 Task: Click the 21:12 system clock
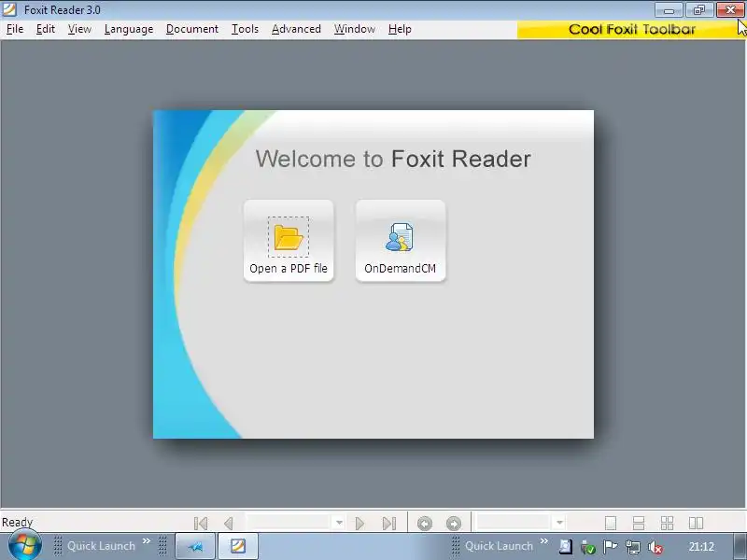coord(701,547)
